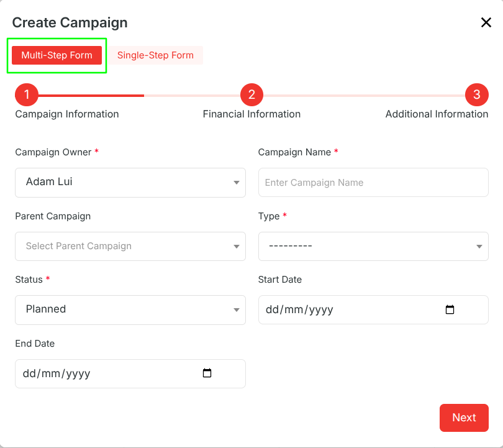Click the Financial Information step label
This screenshot has height=448, width=503.
(x=252, y=114)
